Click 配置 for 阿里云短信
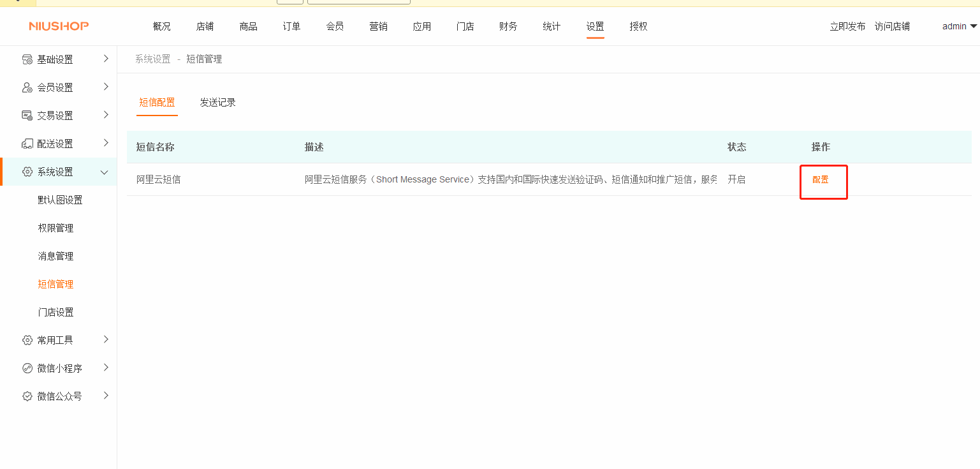The width and height of the screenshot is (980, 469). click(821, 180)
